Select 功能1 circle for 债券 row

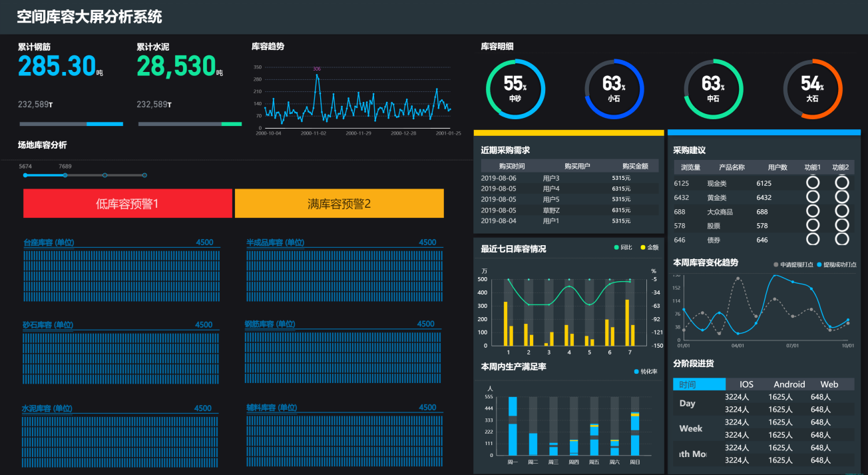click(813, 239)
